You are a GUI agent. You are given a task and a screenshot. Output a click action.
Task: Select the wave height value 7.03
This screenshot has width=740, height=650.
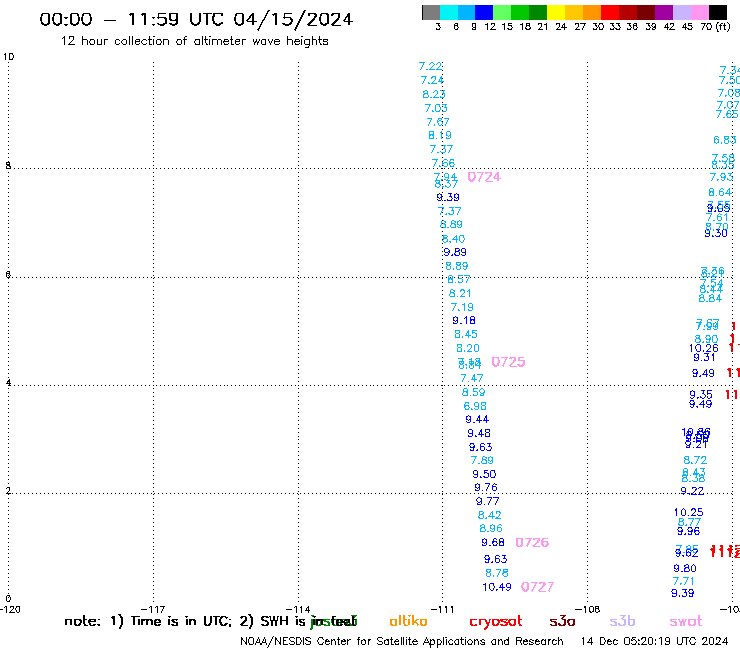click(436, 108)
